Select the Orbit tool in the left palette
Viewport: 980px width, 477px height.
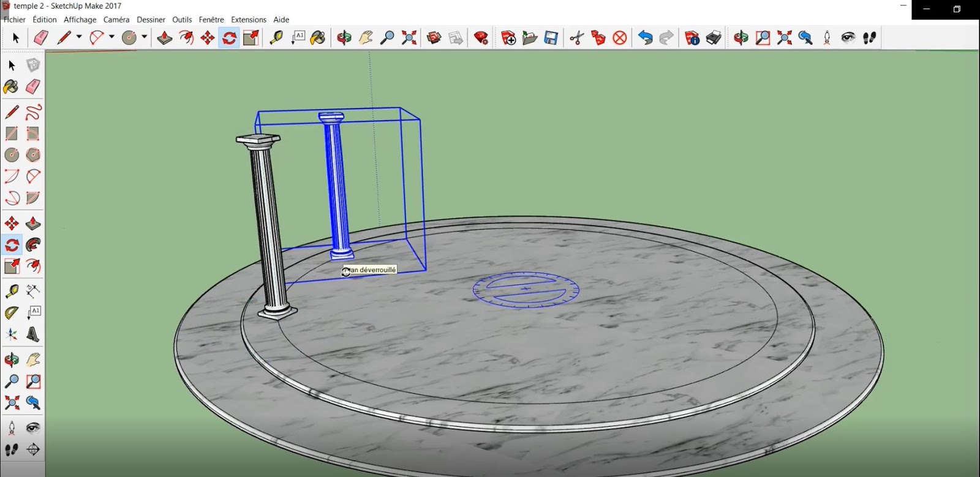tap(12, 359)
